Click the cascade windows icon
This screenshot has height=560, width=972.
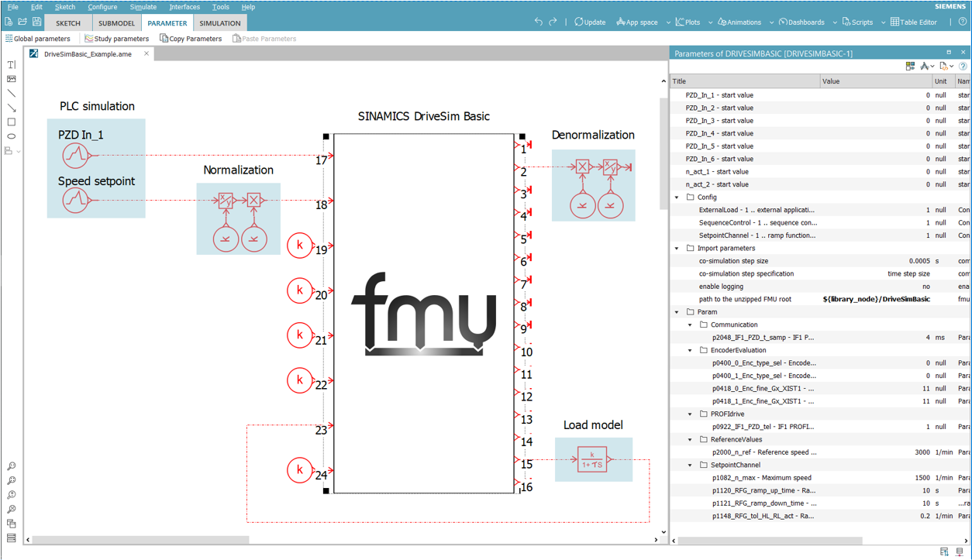12,524
